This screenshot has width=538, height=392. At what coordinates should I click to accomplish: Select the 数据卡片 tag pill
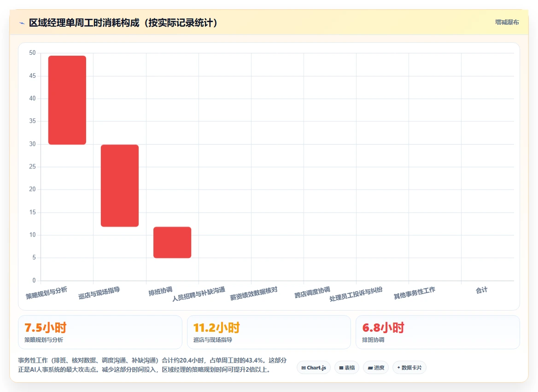click(x=409, y=368)
